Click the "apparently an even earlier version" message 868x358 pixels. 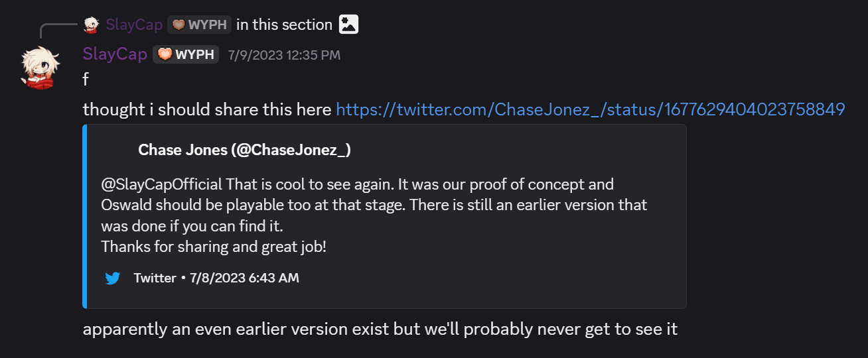pyautogui.click(x=380, y=329)
